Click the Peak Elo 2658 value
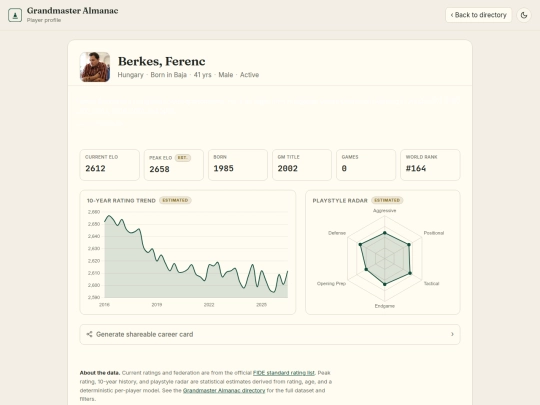 159,169
